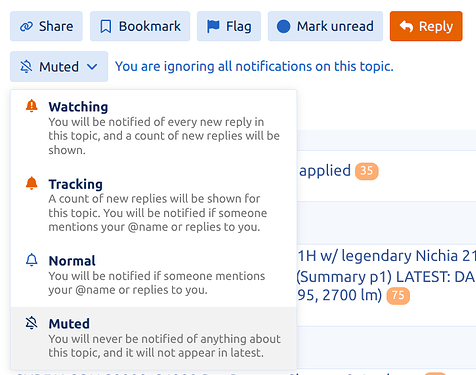The width and height of the screenshot is (476, 375).
Task: Click the chevron beside Muted
Action: point(92,67)
